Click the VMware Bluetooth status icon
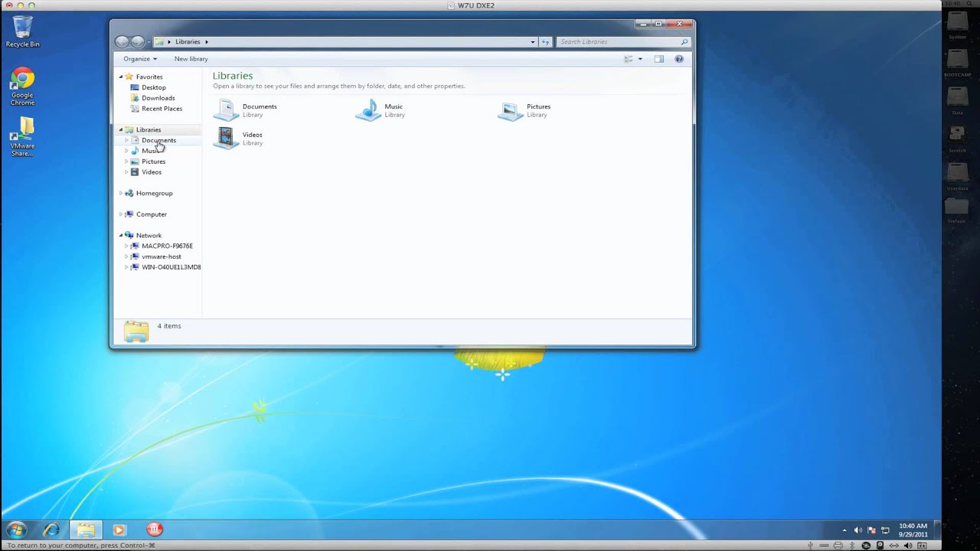 pos(852,546)
